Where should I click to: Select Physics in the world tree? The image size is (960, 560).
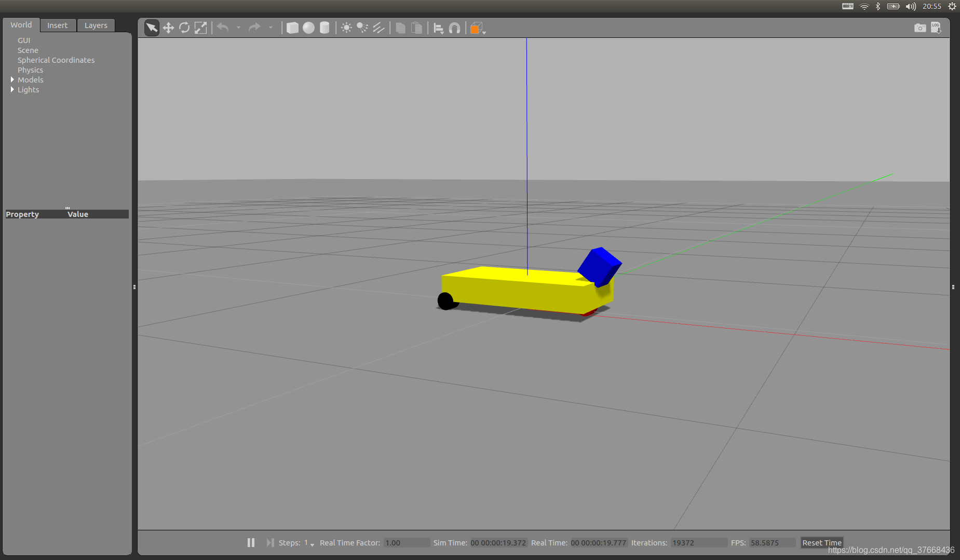click(30, 70)
